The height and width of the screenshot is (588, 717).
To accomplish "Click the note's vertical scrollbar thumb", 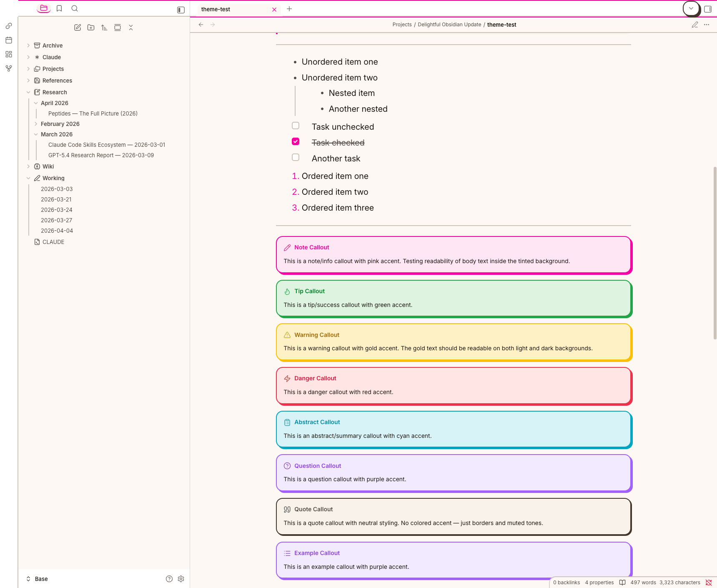I will click(715, 253).
